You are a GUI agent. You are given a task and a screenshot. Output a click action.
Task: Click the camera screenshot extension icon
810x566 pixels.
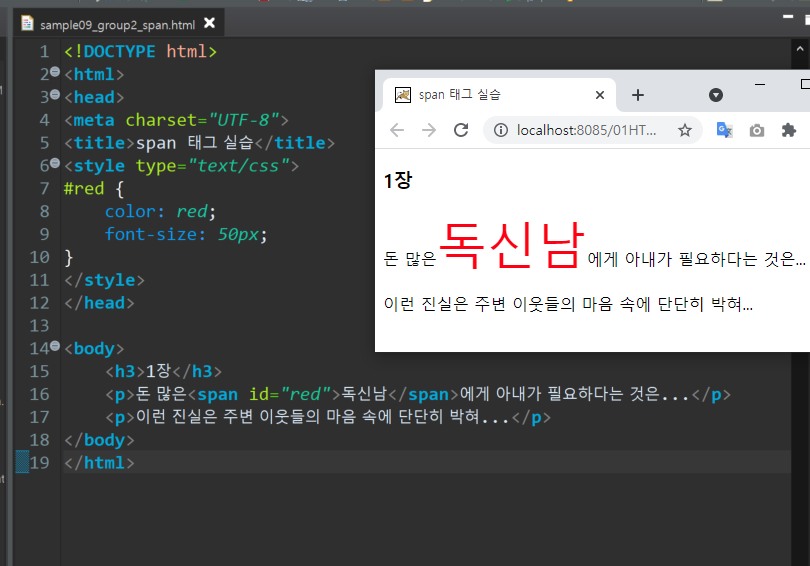pos(757,131)
